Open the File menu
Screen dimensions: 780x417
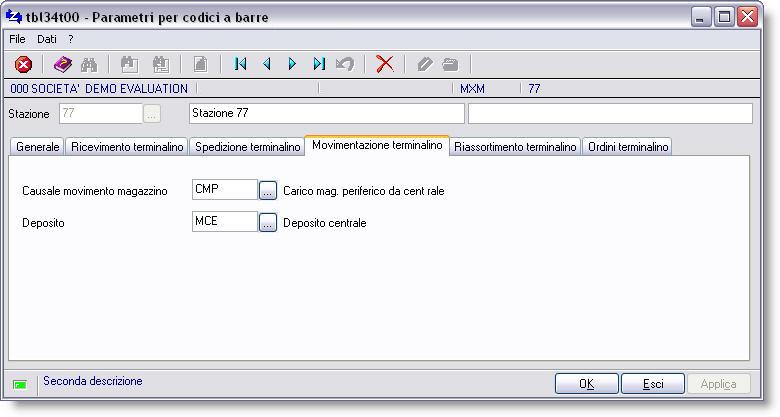(x=17, y=39)
